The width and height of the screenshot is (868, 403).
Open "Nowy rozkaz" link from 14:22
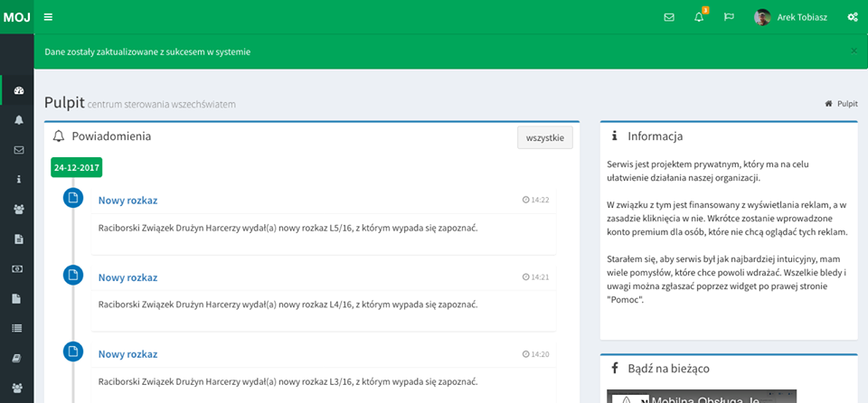pos(127,201)
